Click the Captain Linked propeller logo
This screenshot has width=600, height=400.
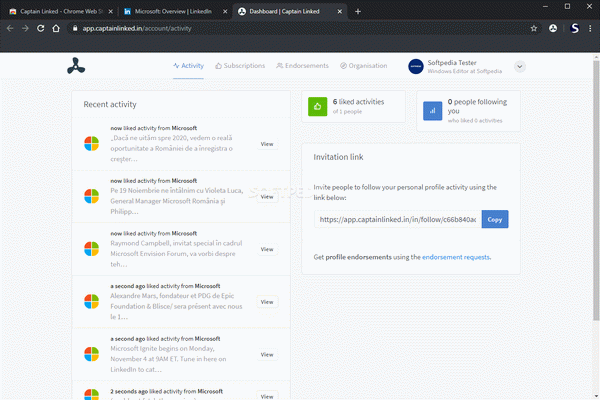(x=76, y=66)
